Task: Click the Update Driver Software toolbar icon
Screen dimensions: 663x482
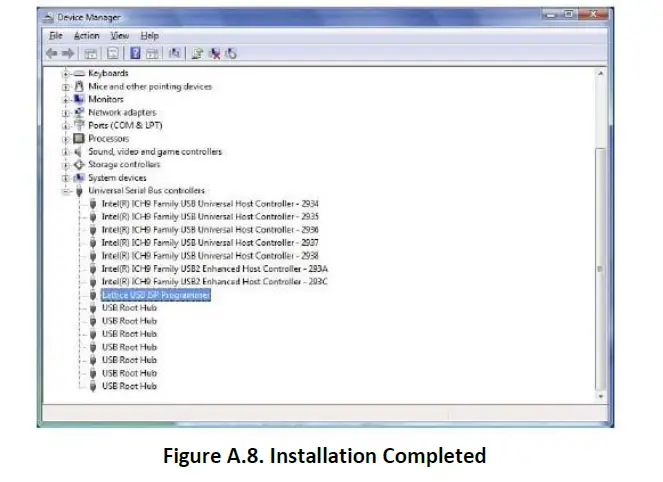Action: pos(197,53)
